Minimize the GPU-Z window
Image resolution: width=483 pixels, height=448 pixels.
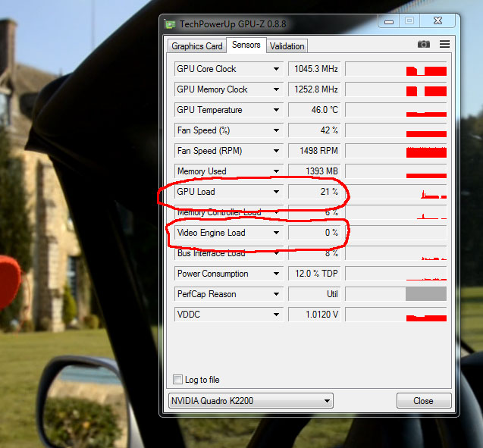(x=389, y=21)
